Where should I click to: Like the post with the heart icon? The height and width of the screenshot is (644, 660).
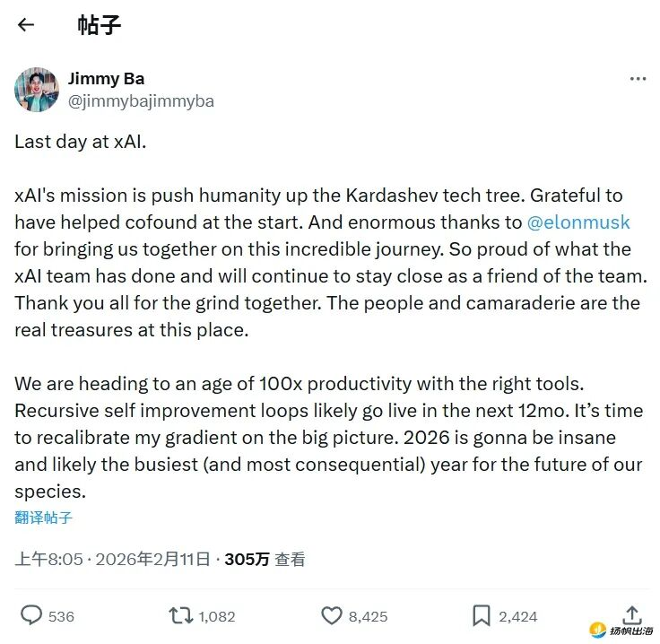pyautogui.click(x=332, y=615)
